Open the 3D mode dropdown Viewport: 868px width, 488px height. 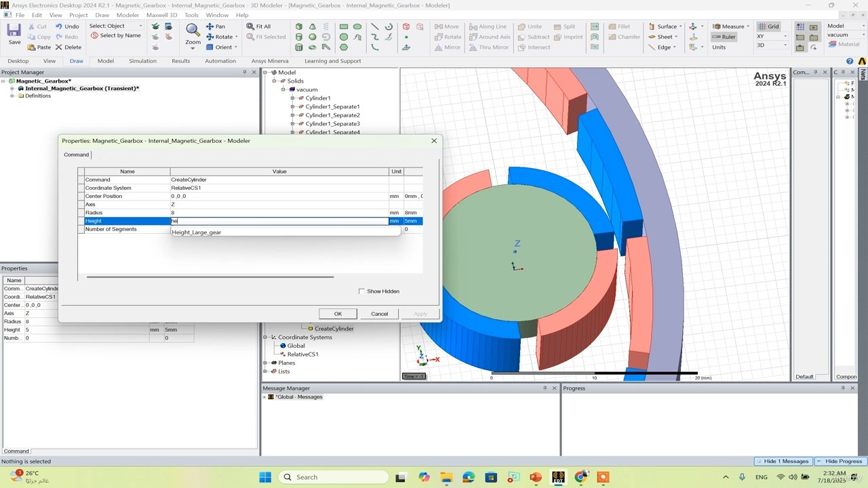click(x=772, y=45)
